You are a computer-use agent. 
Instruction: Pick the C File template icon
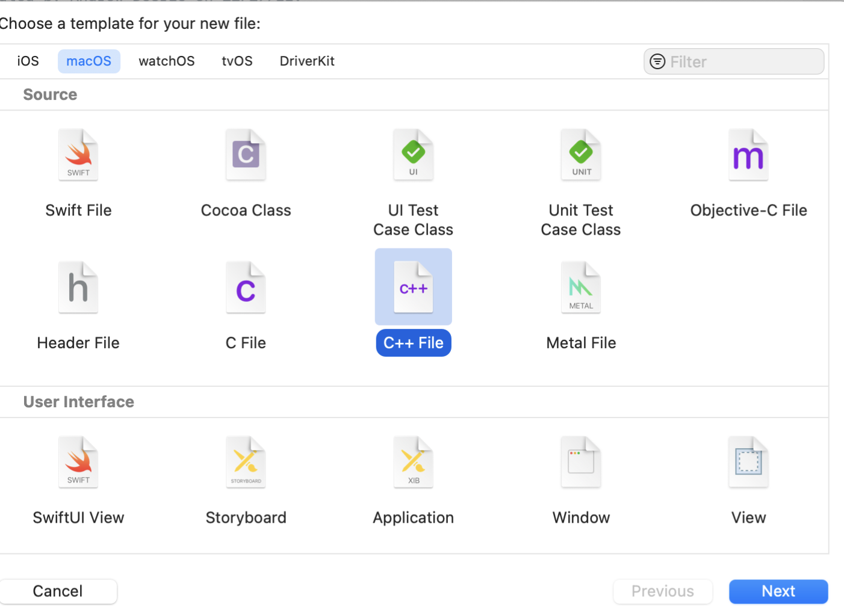246,288
